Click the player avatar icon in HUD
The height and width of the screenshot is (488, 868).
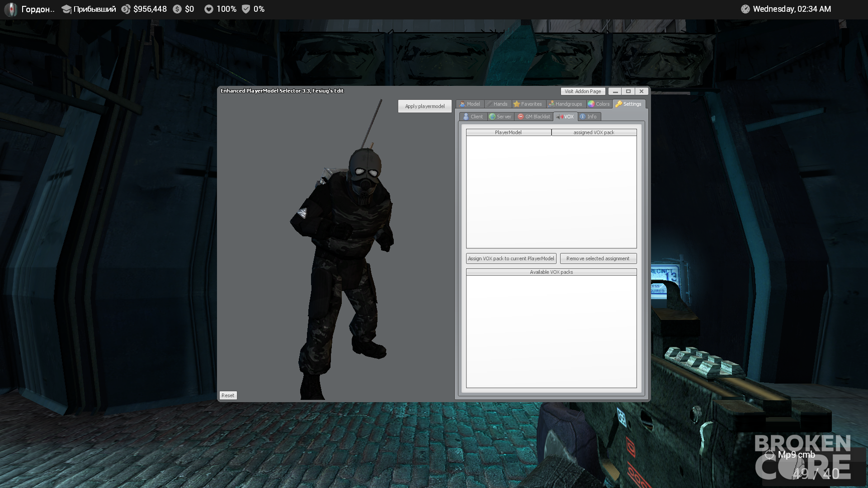pos(11,9)
